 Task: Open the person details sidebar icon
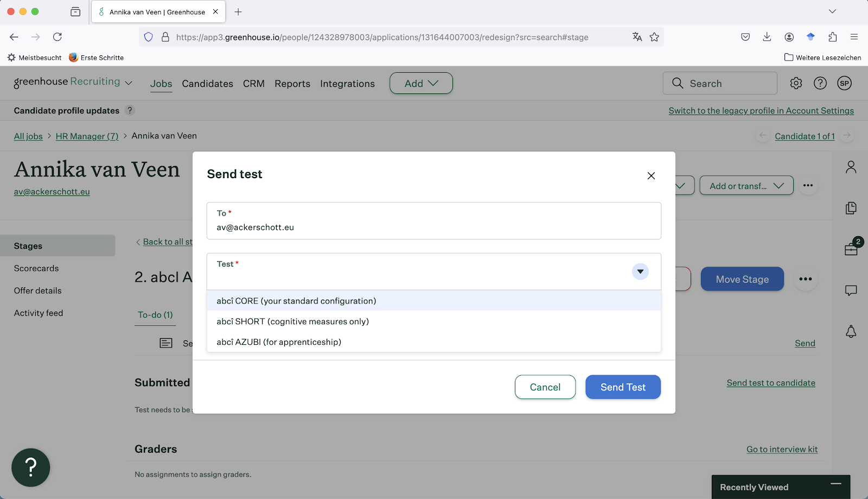851,167
